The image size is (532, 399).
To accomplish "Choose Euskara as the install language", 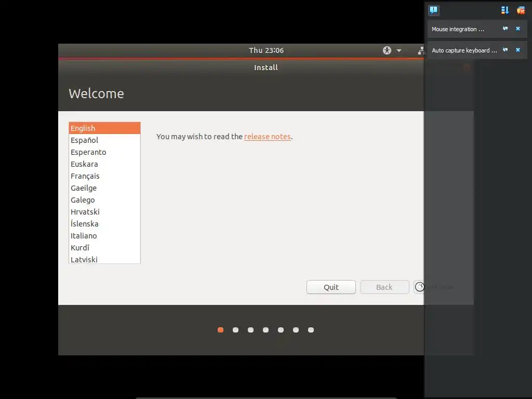I will pos(104,164).
